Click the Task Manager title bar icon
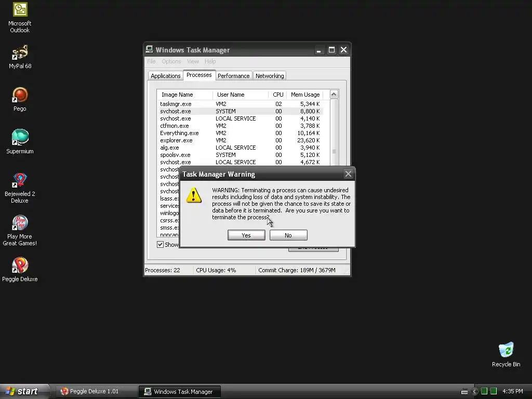 pyautogui.click(x=149, y=49)
